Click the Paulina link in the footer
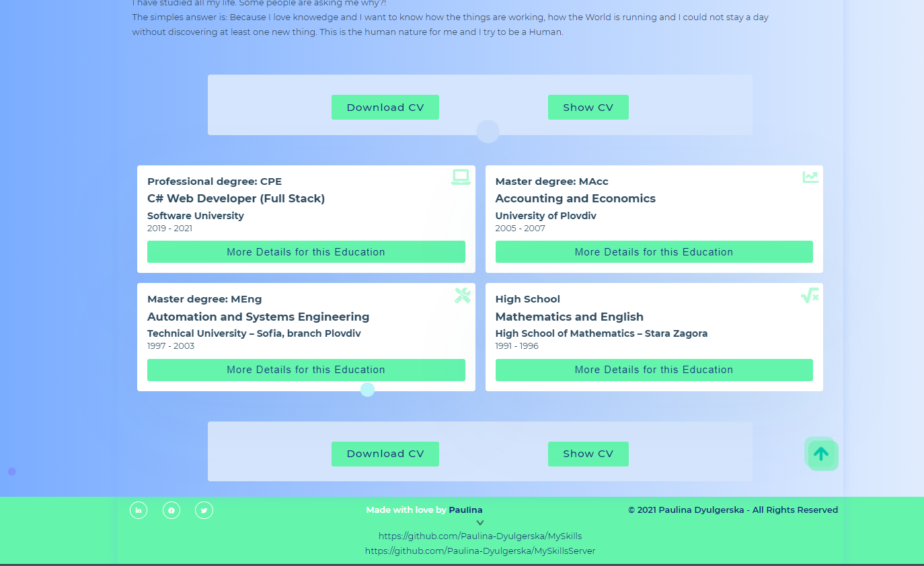The height and width of the screenshot is (566, 924). pos(465,510)
